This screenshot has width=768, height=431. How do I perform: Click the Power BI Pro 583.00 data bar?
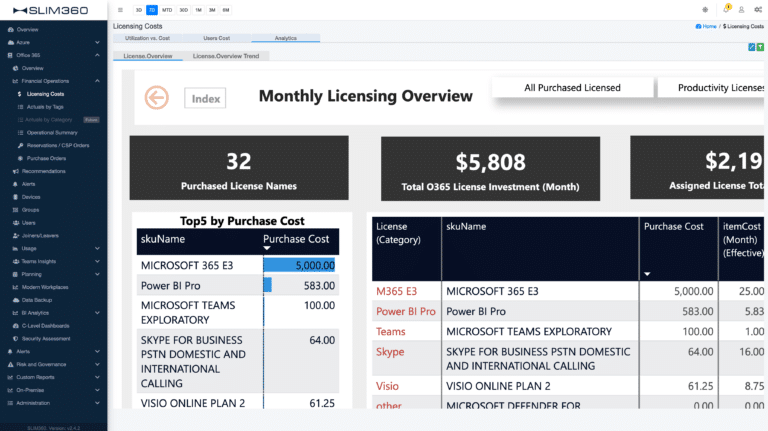coord(267,286)
